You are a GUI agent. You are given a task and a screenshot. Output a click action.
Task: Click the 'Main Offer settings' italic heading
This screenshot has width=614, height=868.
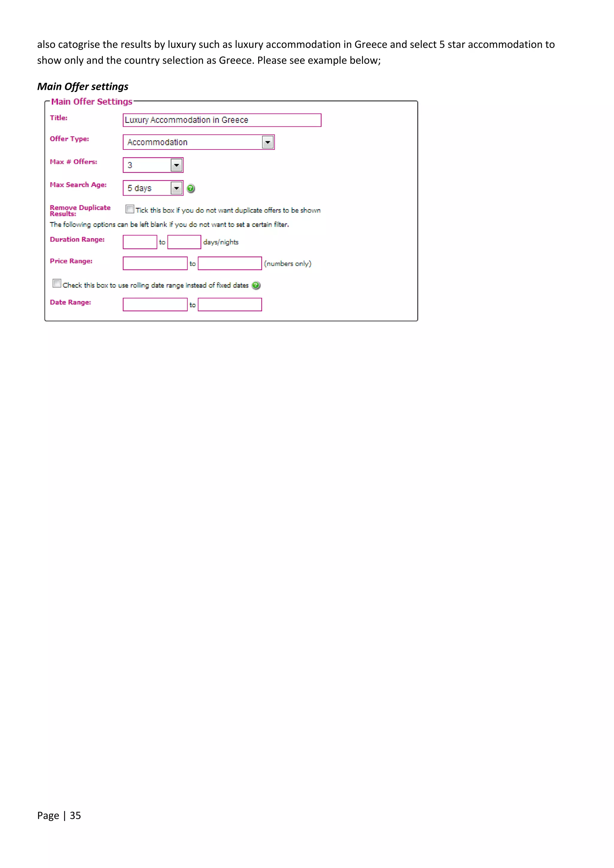pyautogui.click(x=83, y=87)
